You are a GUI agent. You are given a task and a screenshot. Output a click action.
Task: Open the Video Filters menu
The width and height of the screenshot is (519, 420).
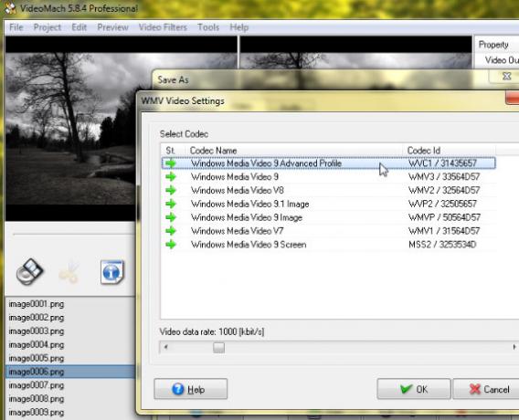[163, 27]
